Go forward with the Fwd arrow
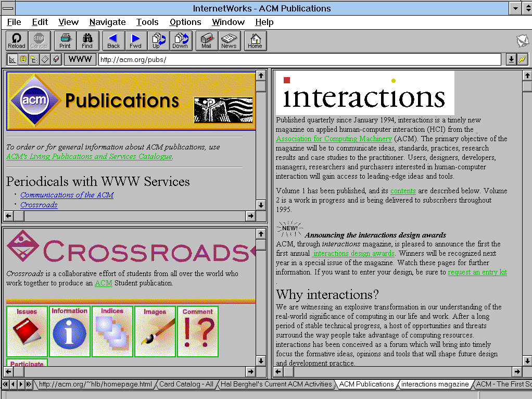 pyautogui.click(x=136, y=41)
